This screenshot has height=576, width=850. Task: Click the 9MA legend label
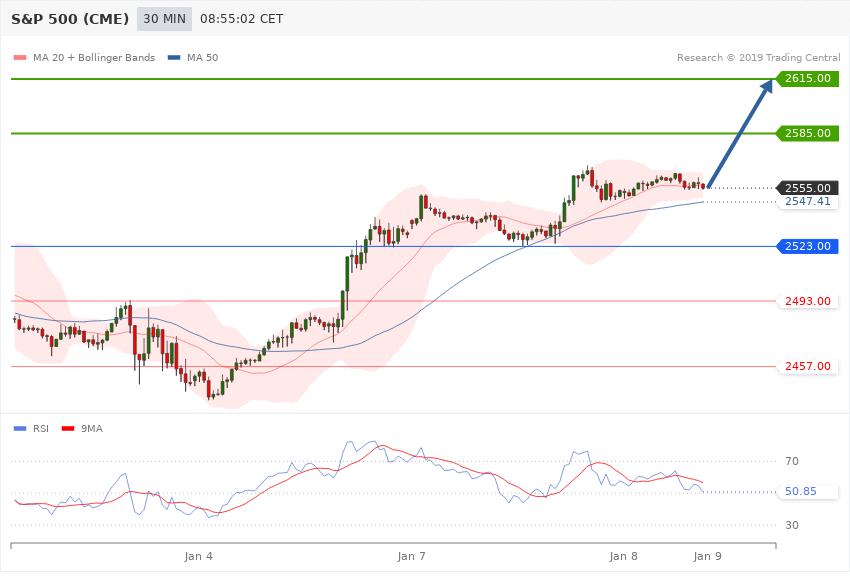[x=92, y=429]
